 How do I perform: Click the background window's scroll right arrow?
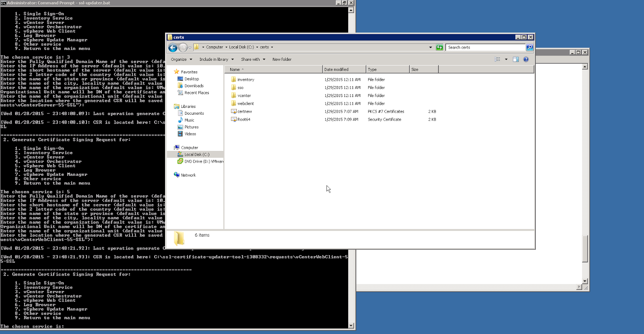(x=579, y=287)
